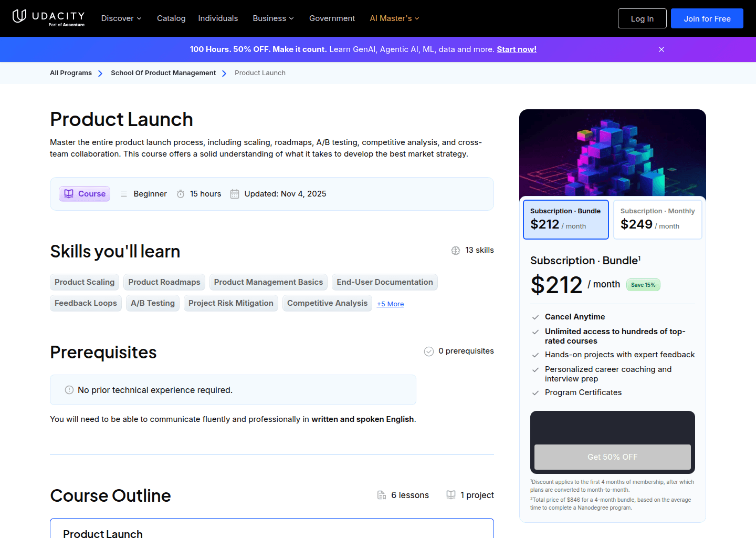The width and height of the screenshot is (756, 538).
Task: Click the info icon in the prerequisites notice
Action: tap(69, 390)
